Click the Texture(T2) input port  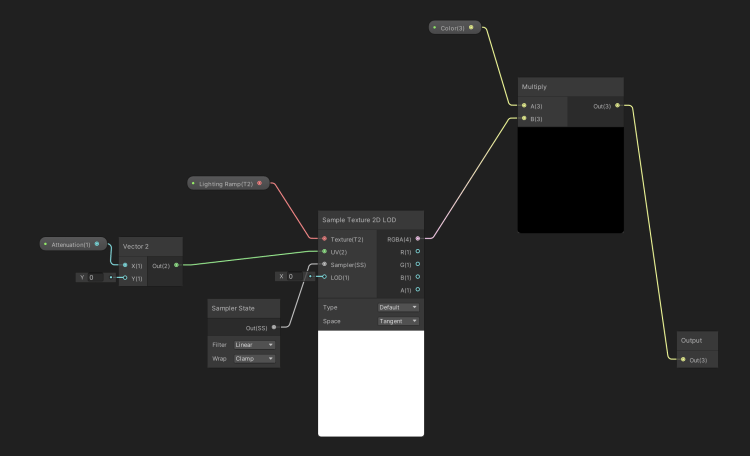coord(325,239)
